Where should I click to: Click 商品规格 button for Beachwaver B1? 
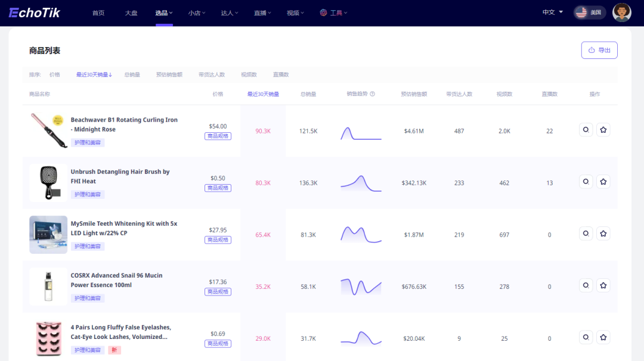218,136
